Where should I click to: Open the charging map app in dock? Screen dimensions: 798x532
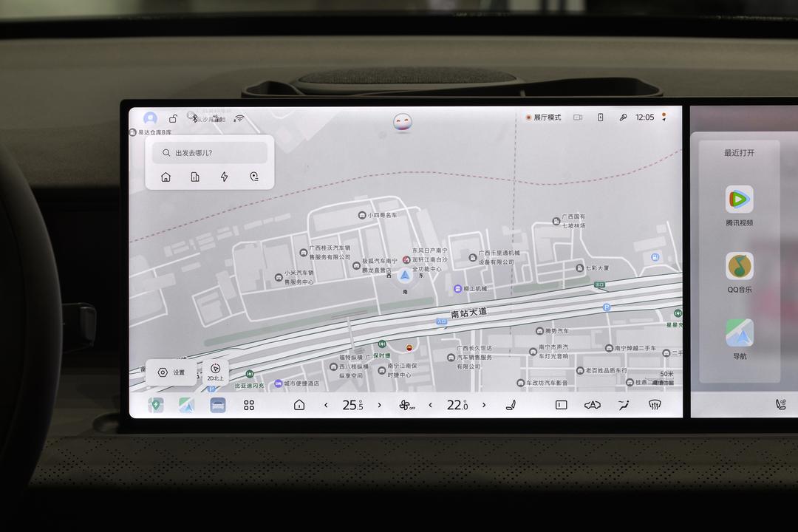156,405
